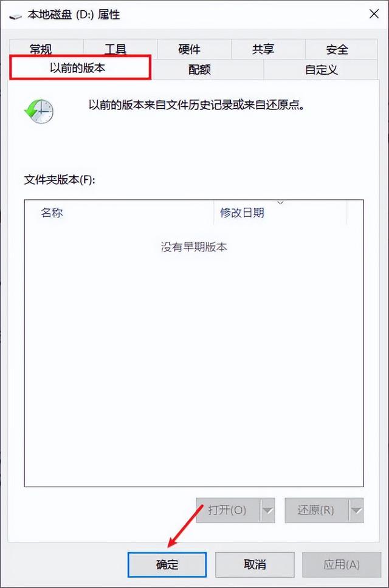Sort by the 修改日期 column header
This screenshot has width=389, height=588.
point(280,213)
